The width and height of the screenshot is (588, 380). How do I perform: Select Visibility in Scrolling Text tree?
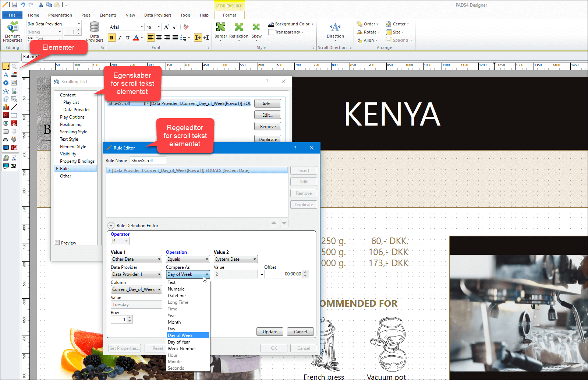(68, 154)
